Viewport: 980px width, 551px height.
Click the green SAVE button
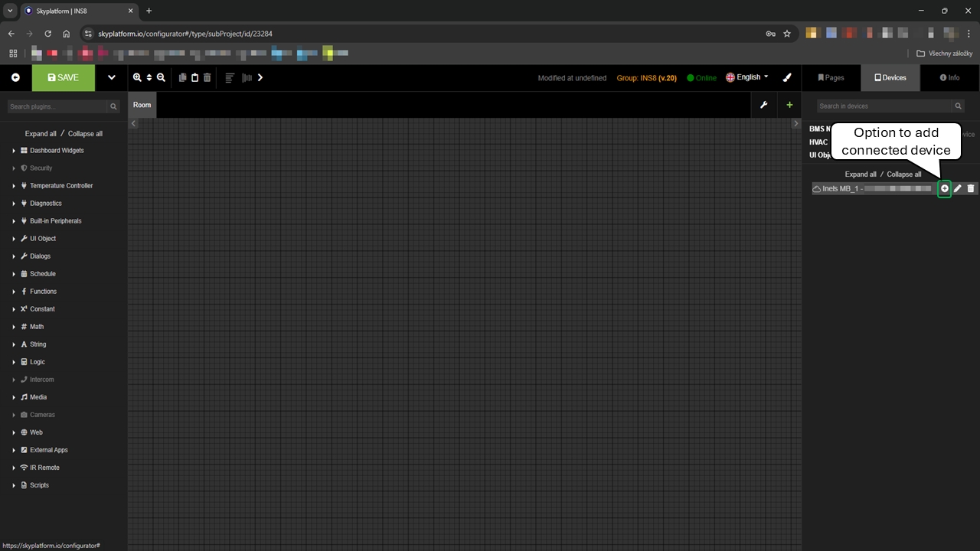[x=64, y=77]
